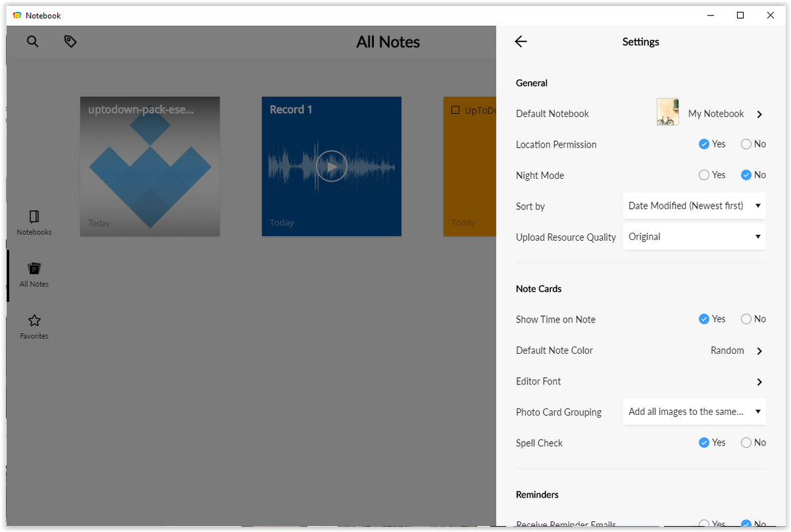The image size is (791, 532).
Task: Click the My Notebook cover thumbnail
Action: tap(667, 112)
